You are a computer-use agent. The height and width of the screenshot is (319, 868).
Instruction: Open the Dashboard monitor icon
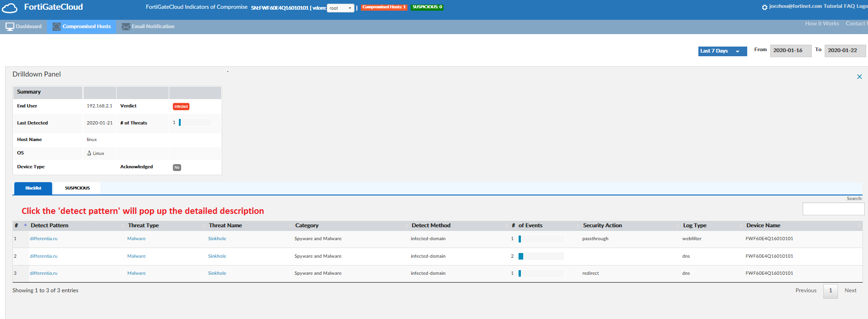click(x=10, y=27)
